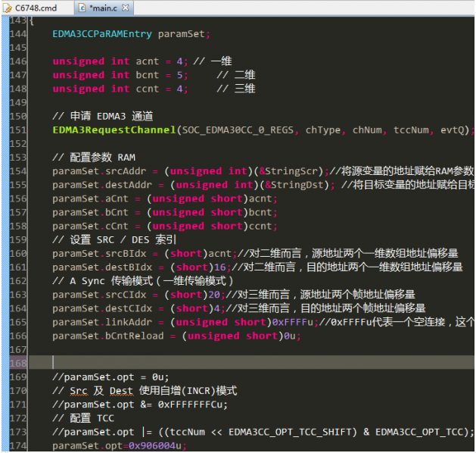Click the chNum argument on line 151

[367, 130]
